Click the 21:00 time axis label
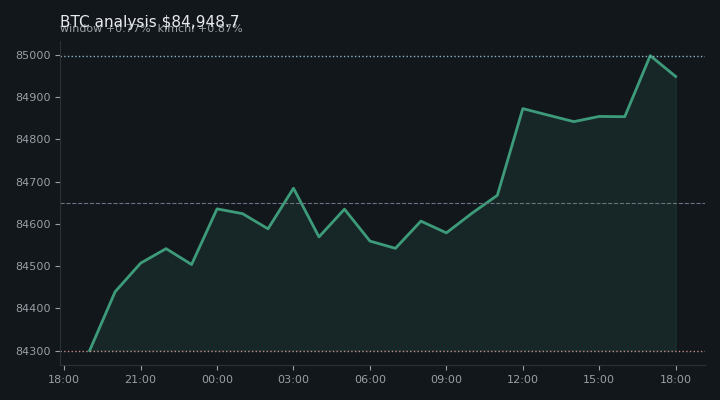The width and height of the screenshot is (720, 400). [x=141, y=379]
